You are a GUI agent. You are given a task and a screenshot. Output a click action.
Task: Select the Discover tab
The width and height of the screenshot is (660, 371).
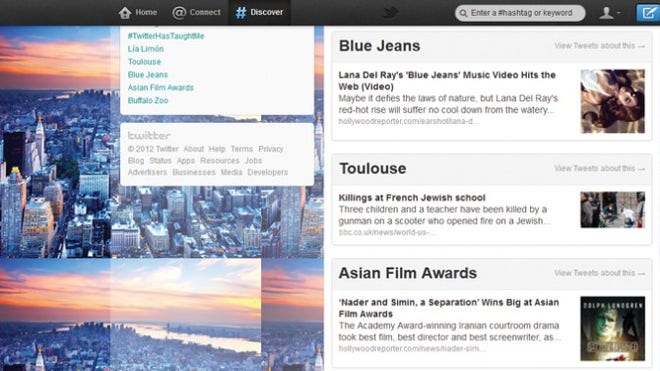[x=259, y=13]
